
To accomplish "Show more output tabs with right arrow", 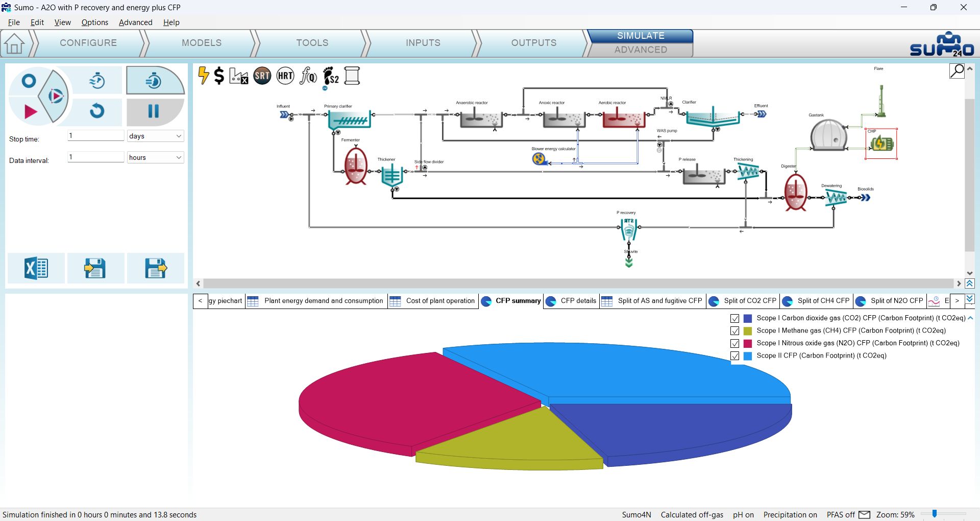I will coord(957,301).
